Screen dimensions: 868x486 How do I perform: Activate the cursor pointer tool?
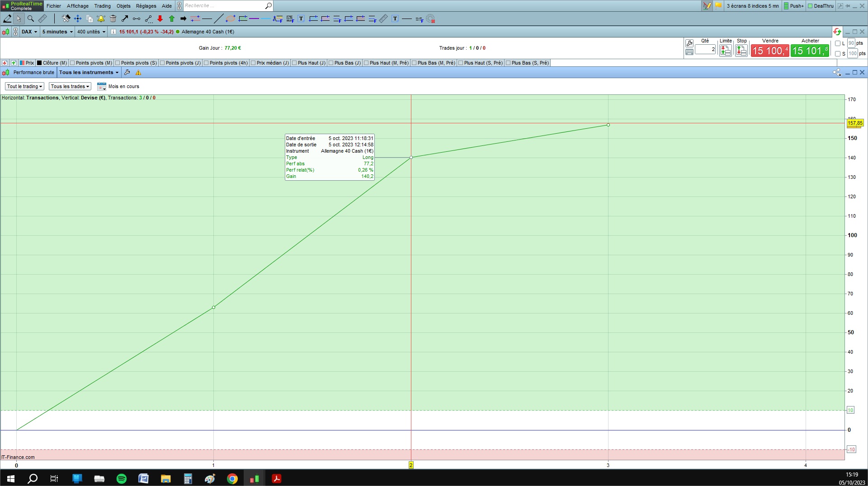[x=19, y=19]
